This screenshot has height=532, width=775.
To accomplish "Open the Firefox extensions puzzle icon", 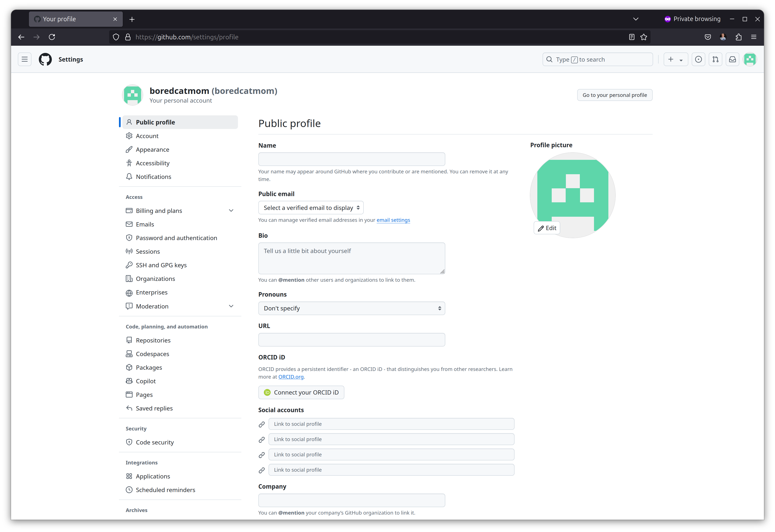I will click(x=738, y=37).
